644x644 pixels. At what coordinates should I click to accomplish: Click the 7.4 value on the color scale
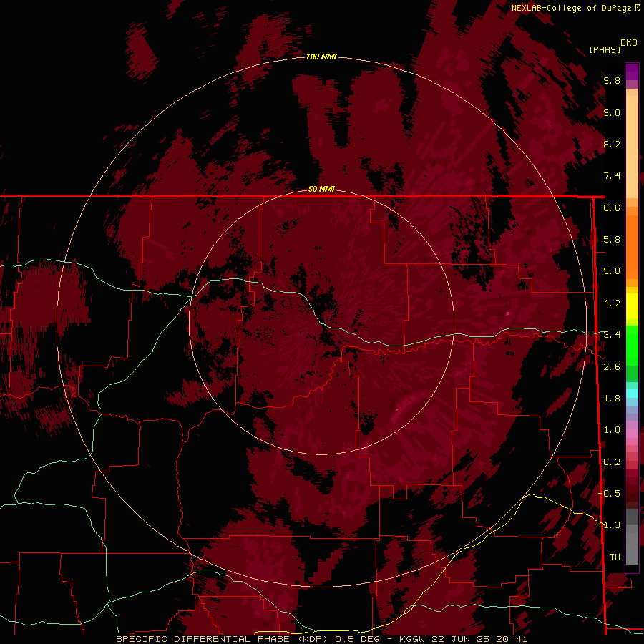tap(612, 176)
